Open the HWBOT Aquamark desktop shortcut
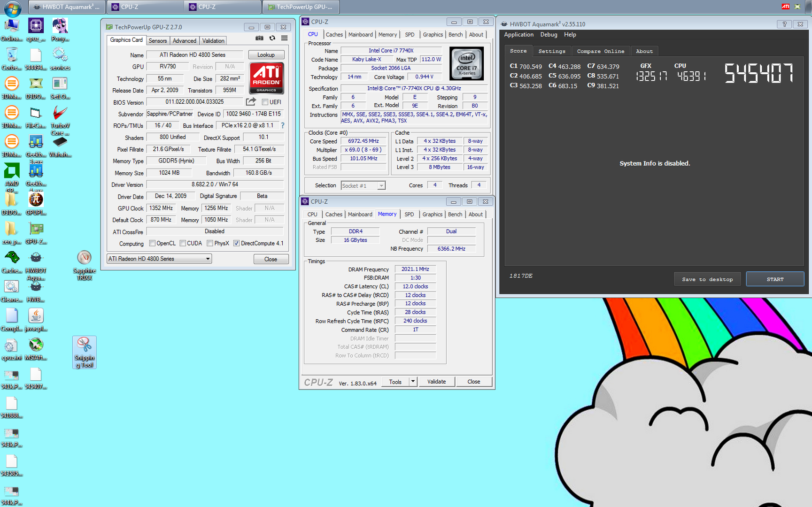Screen dimensions: 812x507 click(36, 265)
